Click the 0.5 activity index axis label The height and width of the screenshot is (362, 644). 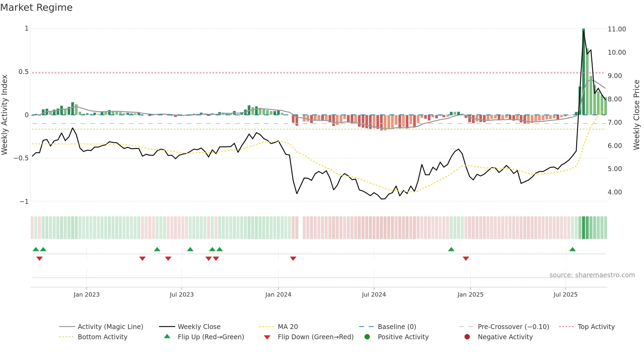click(x=24, y=72)
